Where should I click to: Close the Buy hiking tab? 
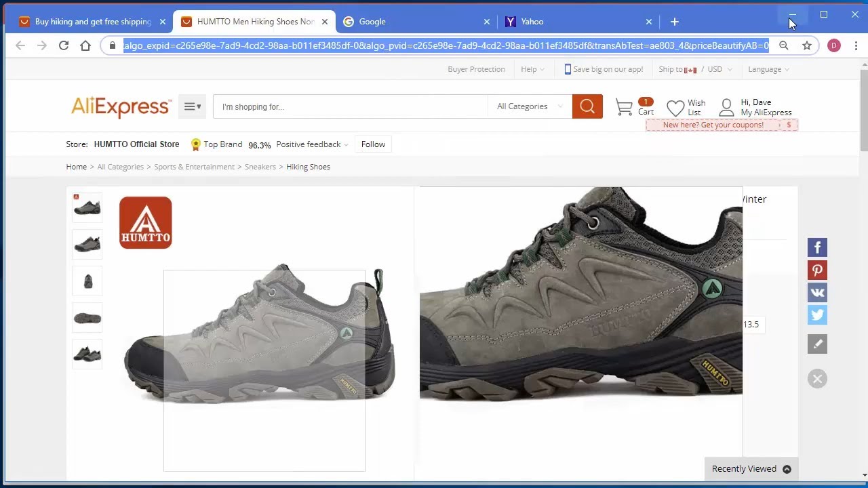163,22
